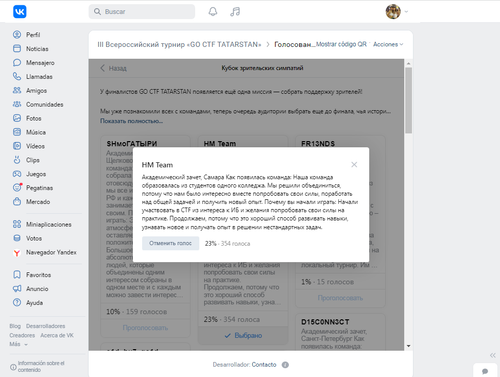Select the 23% · 354 голоса popup text
The image size is (500, 377).
[227, 244]
